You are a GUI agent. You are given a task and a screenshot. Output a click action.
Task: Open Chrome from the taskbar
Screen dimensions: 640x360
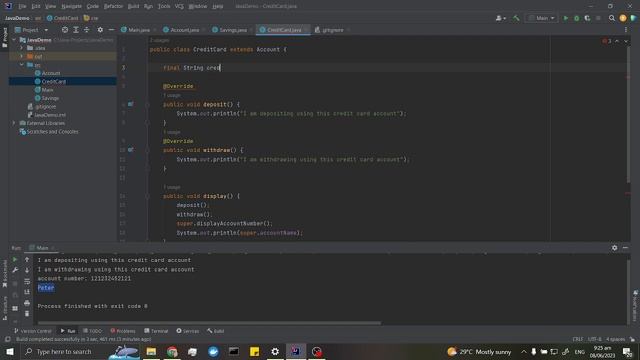click(x=172, y=351)
